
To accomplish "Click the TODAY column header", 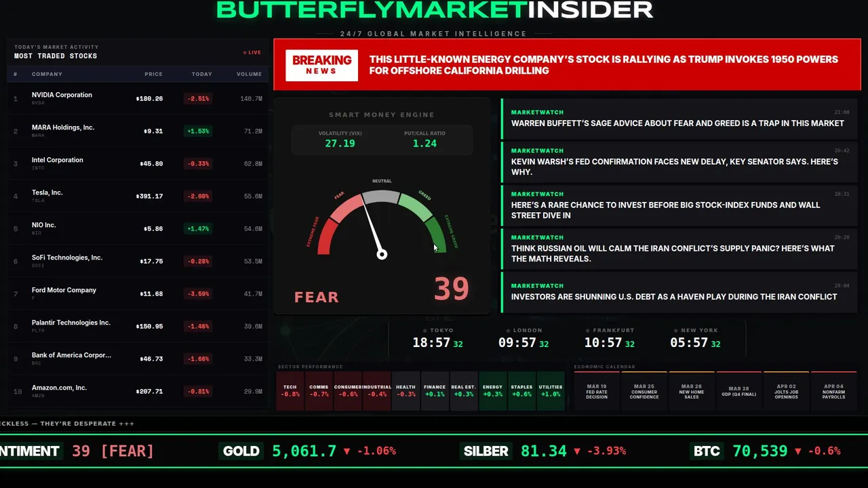I will [x=201, y=74].
